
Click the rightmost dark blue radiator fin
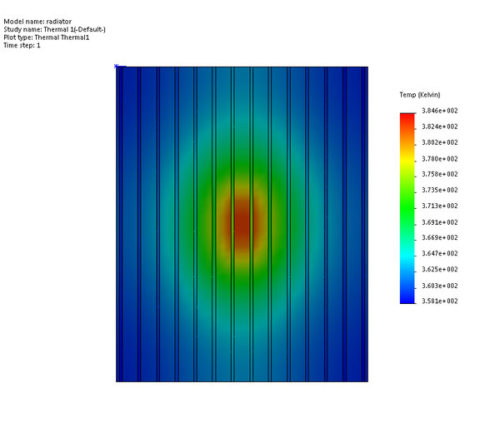tap(365, 224)
